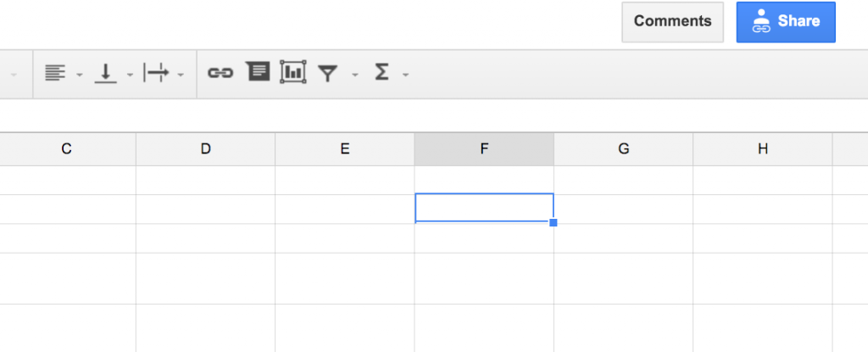Expand the horizontal align dropdown arrow
Image resolution: width=868 pixels, height=352 pixels.
79,75
